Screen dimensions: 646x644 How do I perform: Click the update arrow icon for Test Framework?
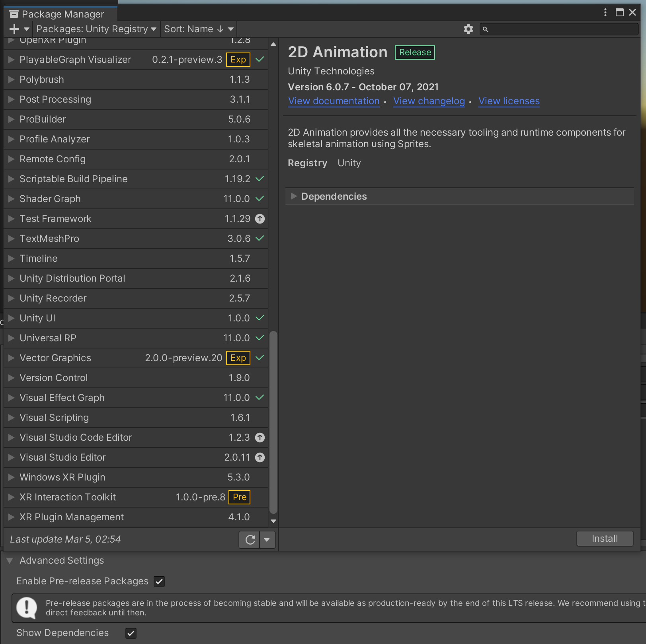tap(260, 219)
